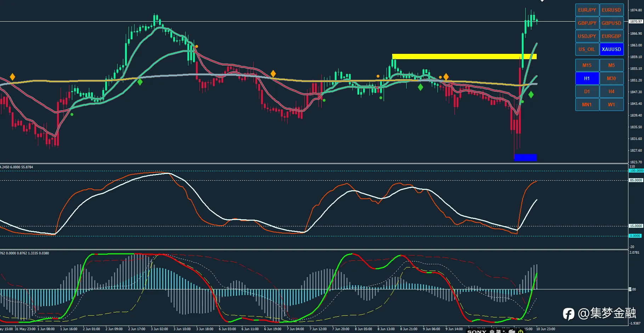Select the MN1 monthly timeframe
The image size is (644, 333).
(x=587, y=105)
